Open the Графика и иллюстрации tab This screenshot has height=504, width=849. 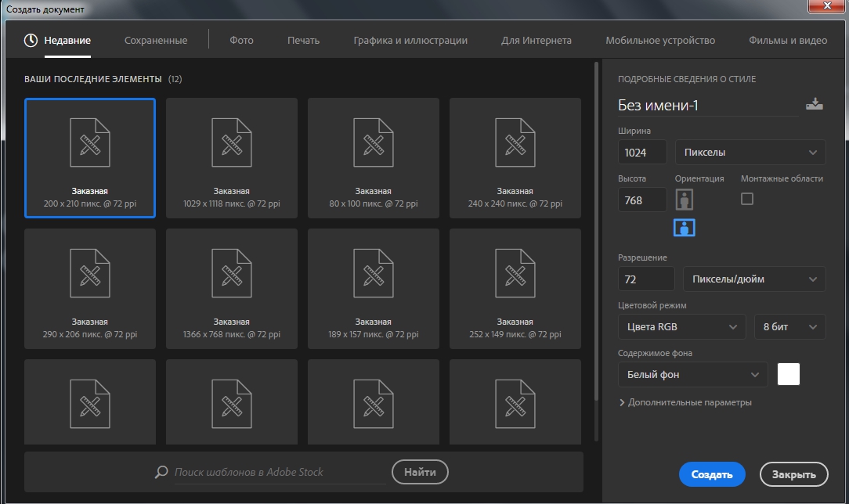(410, 41)
